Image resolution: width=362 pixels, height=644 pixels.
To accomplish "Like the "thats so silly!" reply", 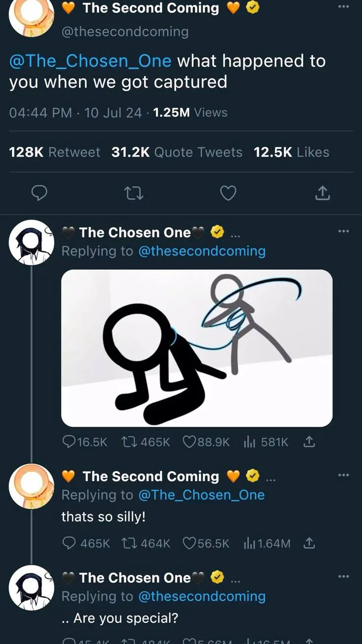I will coord(190,543).
